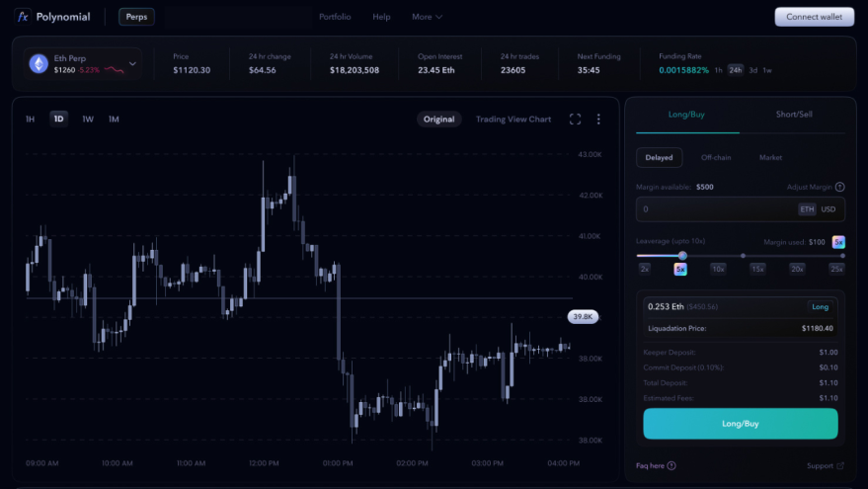Viewport: 868px width, 489px height.
Task: Select the 1D chart timeframe
Action: click(58, 120)
